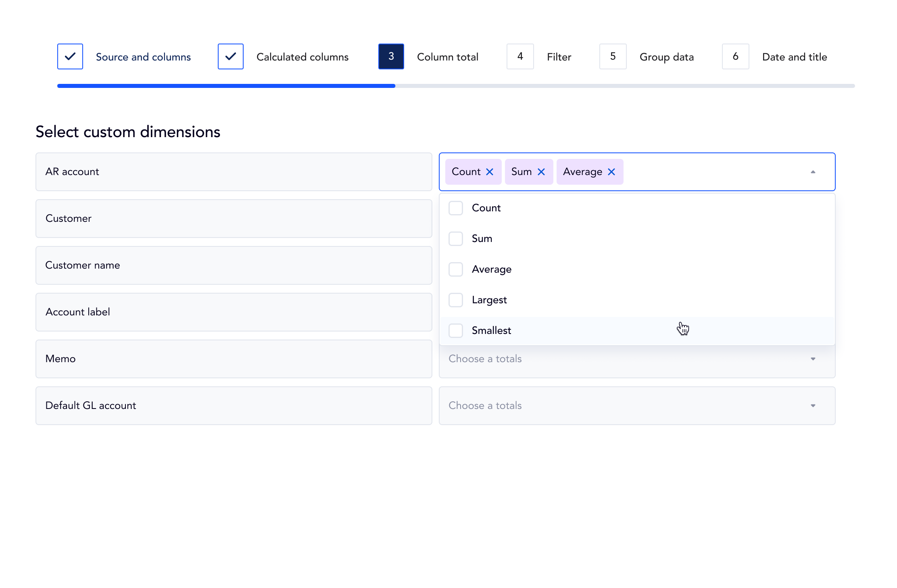Screen dimensions: 897x588
Task: Tick the Smallest option checkbox
Action: pos(456,331)
